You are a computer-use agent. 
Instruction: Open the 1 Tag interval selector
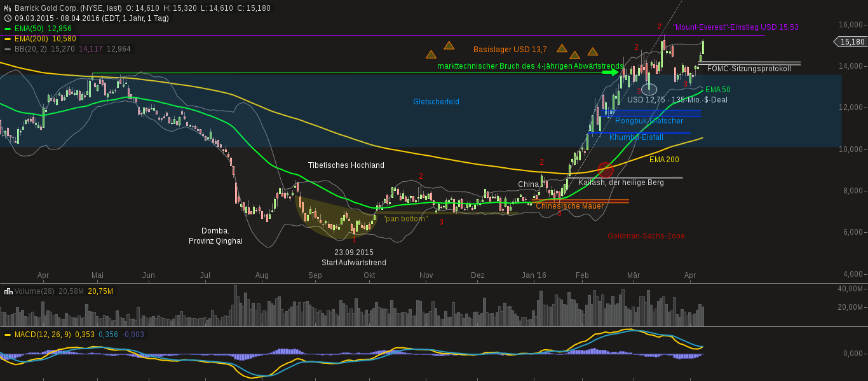pyautogui.click(x=158, y=18)
